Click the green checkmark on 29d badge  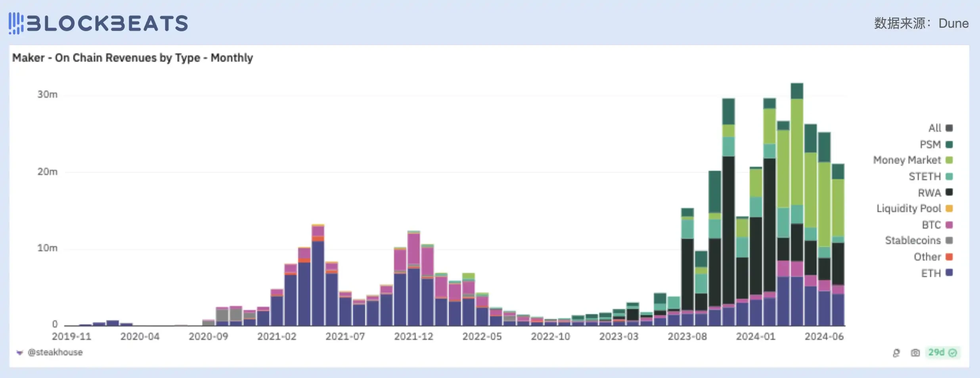[x=953, y=353]
